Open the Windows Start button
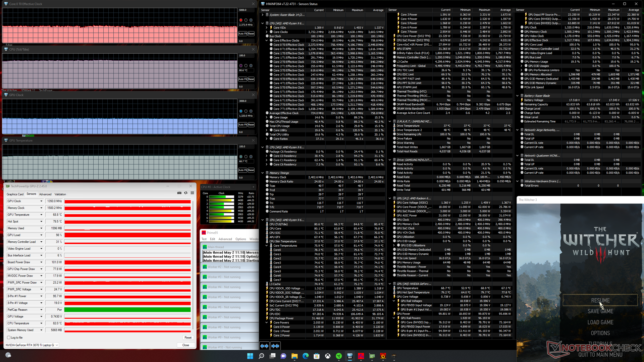 point(250,356)
